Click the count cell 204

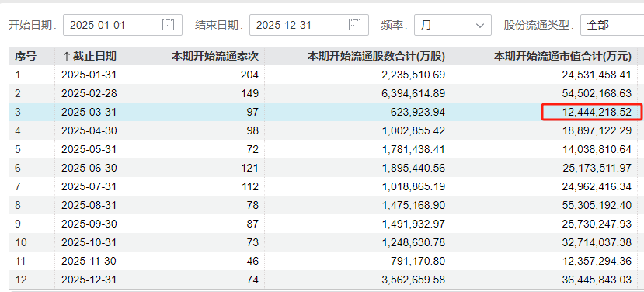249,75
